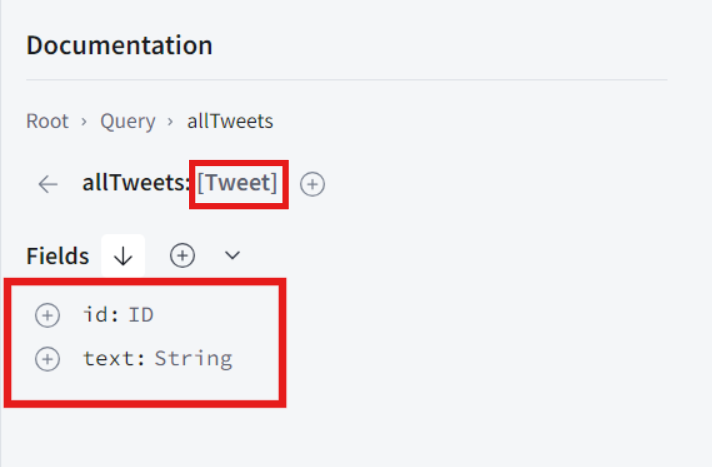
Task: Click the Documentation panel heading
Action: click(119, 45)
